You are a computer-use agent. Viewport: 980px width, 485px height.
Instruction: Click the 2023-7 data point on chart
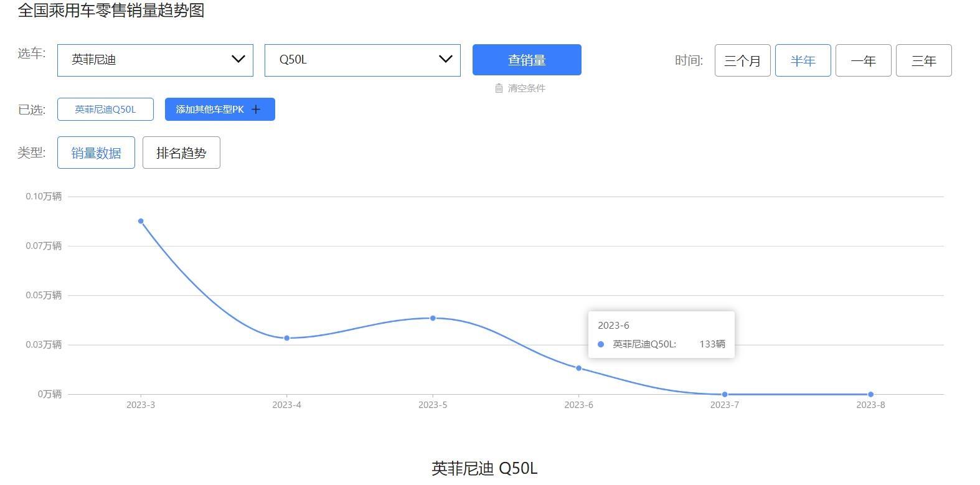[x=725, y=394]
